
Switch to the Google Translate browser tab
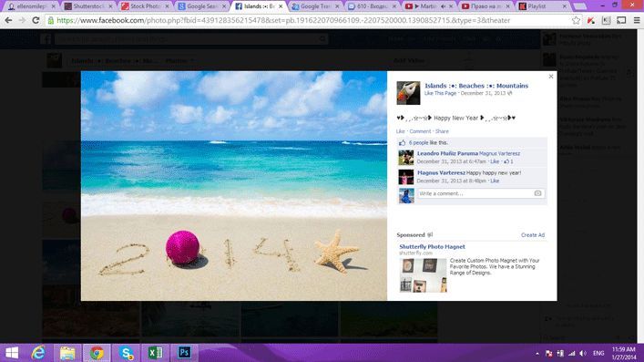coord(315,6)
